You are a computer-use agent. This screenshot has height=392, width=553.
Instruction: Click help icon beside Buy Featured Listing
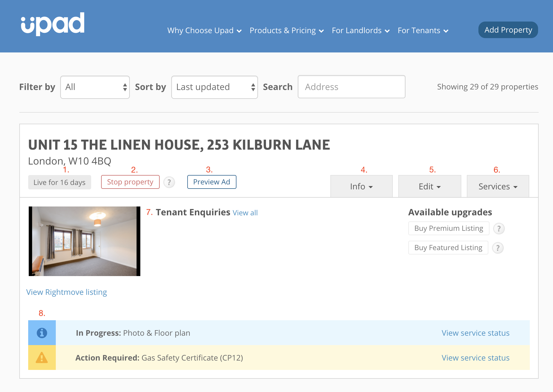point(498,248)
